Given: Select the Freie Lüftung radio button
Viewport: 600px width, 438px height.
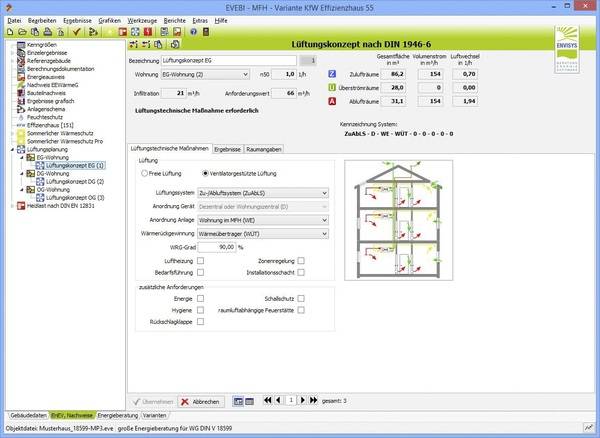Looking at the screenshot, I should click(145, 173).
